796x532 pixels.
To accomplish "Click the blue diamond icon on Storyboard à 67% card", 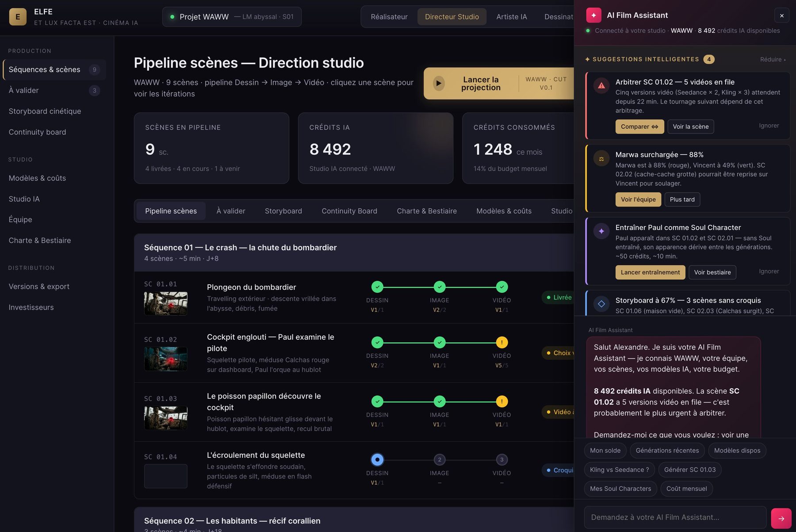I will 601,304.
